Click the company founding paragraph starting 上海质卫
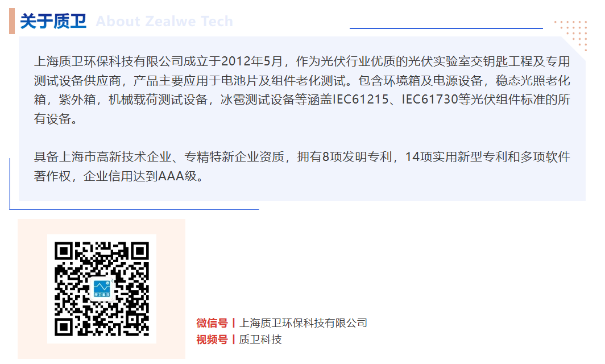The height and width of the screenshot is (364, 605). pos(302,90)
